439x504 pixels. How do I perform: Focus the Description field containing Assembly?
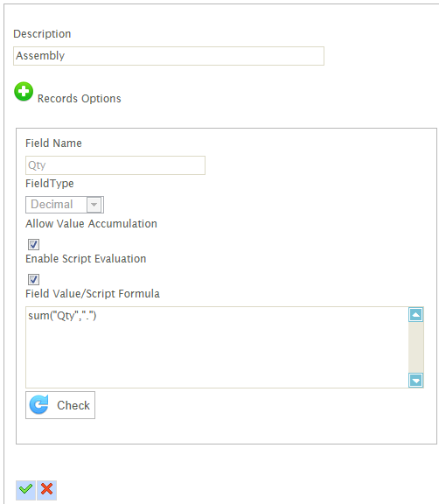tap(169, 56)
